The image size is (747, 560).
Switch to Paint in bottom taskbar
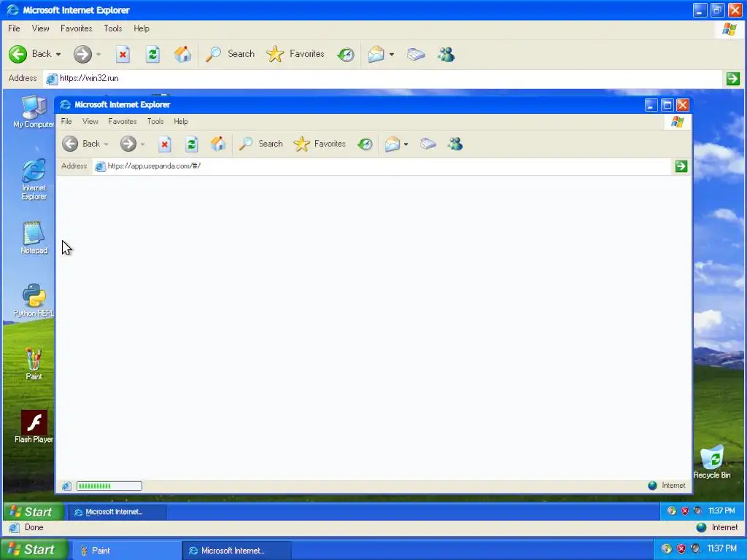[125, 551]
